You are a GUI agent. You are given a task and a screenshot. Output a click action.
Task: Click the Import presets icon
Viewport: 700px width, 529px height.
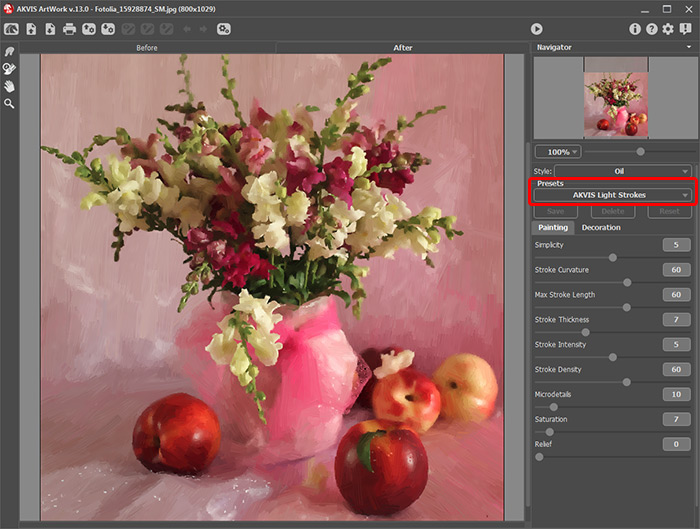click(88, 29)
